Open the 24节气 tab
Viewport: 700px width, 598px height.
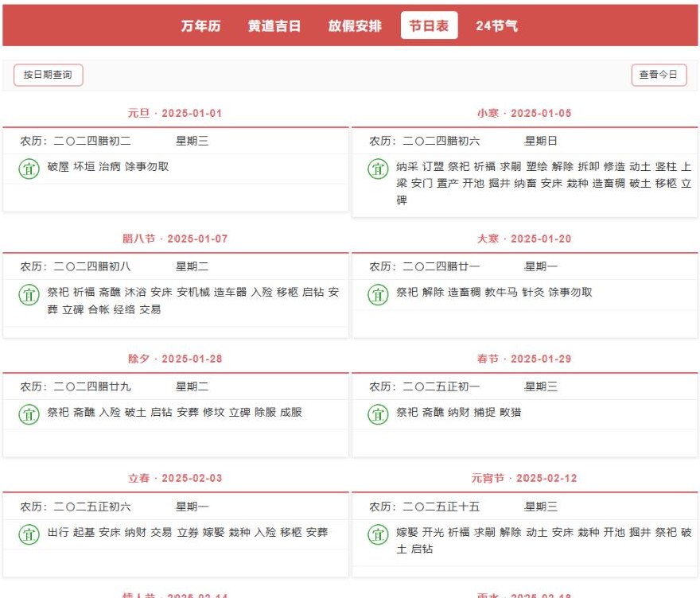click(x=496, y=25)
